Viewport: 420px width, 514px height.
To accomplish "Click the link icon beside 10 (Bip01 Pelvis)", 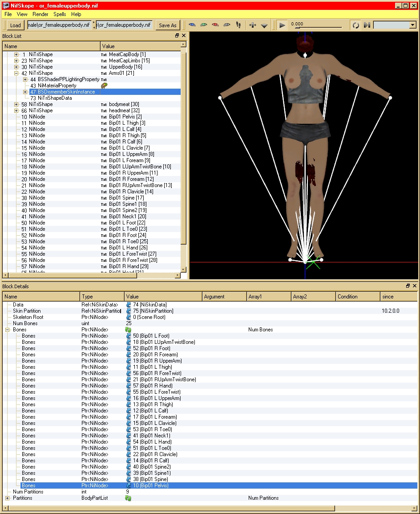I will 129,486.
